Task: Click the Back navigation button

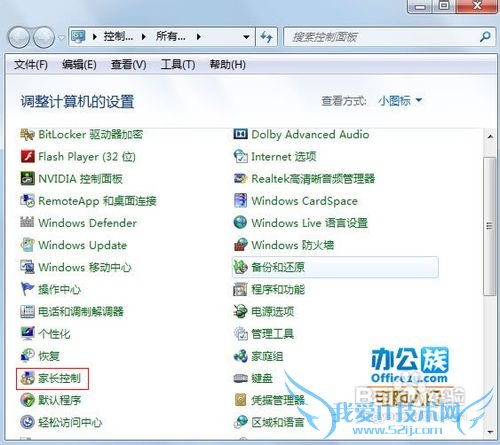Action: (x=19, y=37)
